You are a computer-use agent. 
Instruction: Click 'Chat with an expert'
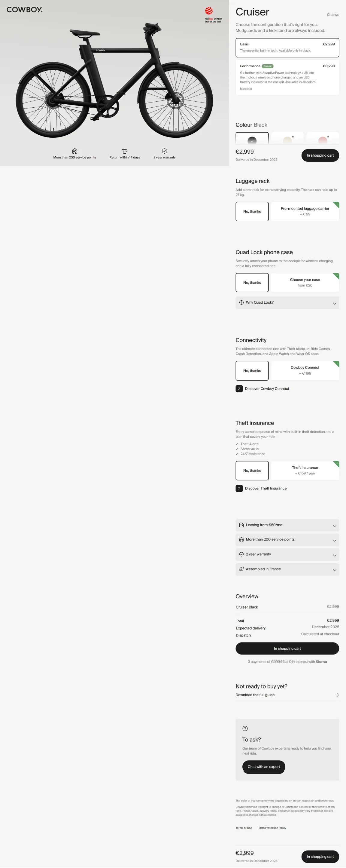[x=263, y=767]
